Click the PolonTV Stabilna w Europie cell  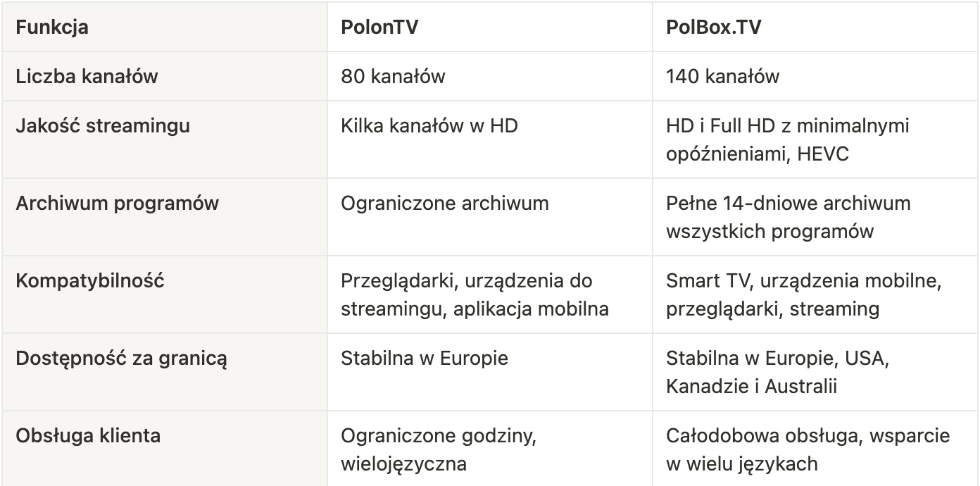[424, 359]
